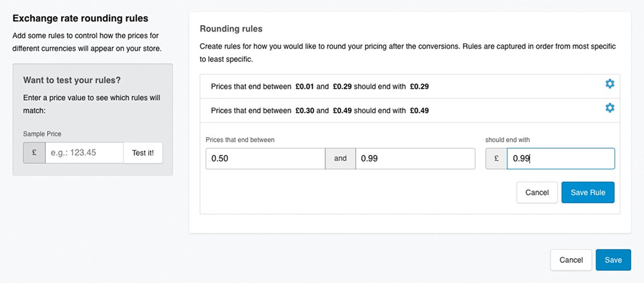
Task: Click the 'Want to test your rules?' heading
Action: (72, 80)
